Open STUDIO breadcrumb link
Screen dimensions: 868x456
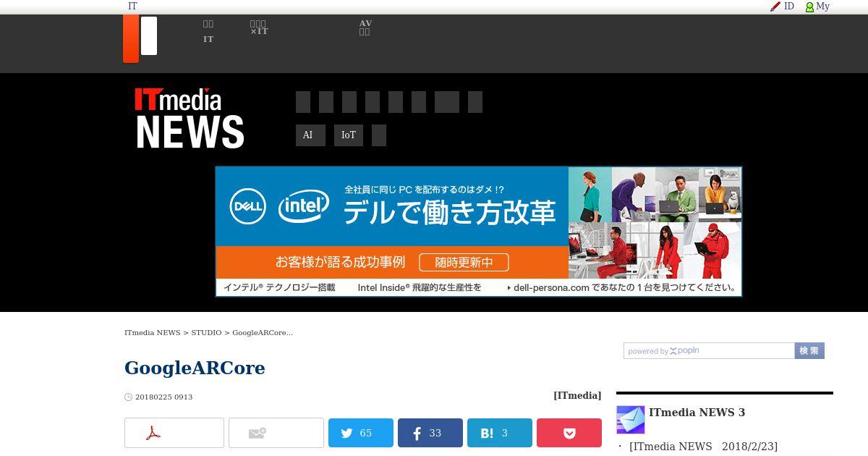206,333
